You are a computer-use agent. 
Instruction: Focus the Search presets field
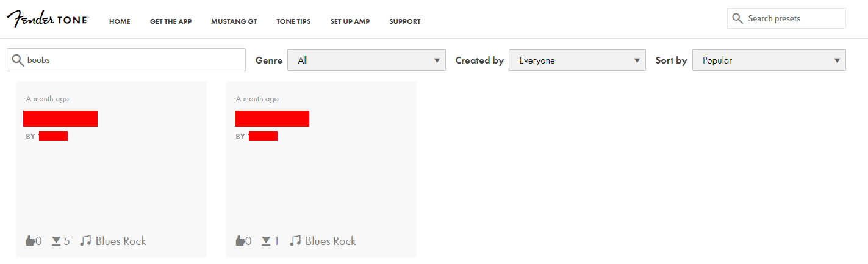coord(786,18)
